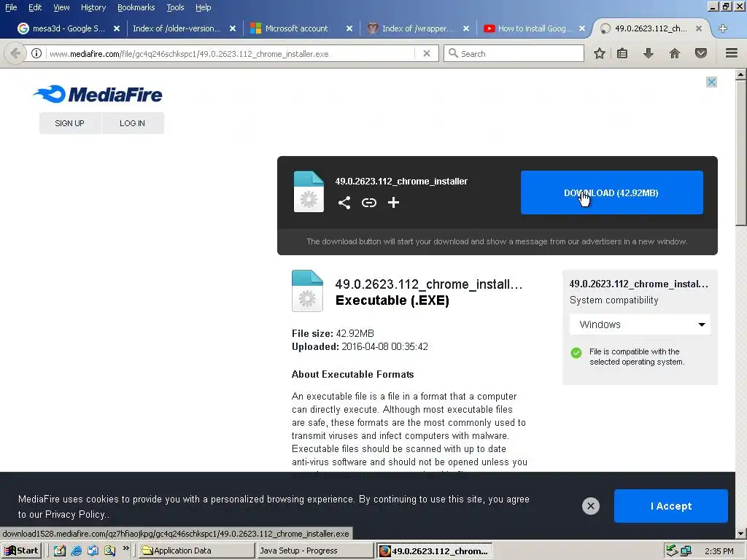Click the bookmark star icon

(x=600, y=53)
